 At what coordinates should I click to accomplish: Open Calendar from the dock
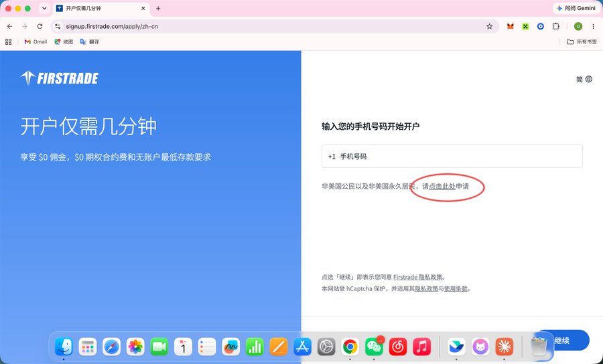click(183, 347)
